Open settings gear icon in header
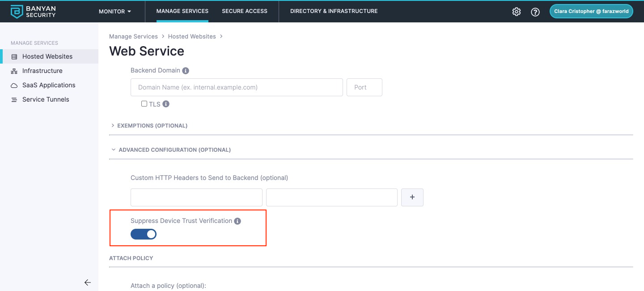 click(517, 12)
